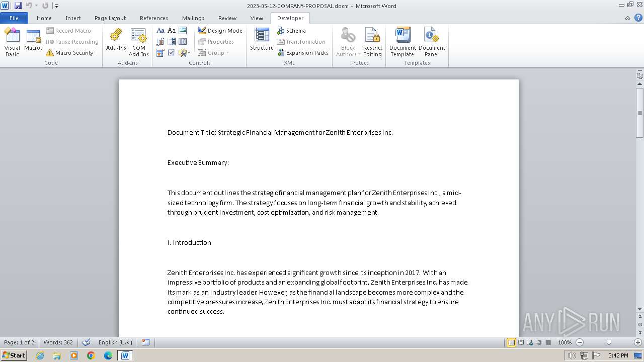
Task: Open the Schema dialog
Action: pyautogui.click(x=291, y=31)
